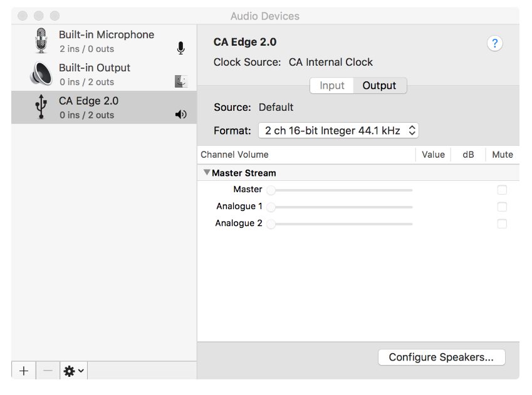Click the Master Stream row label
This screenshot has height=395, width=532.
pyautogui.click(x=244, y=173)
